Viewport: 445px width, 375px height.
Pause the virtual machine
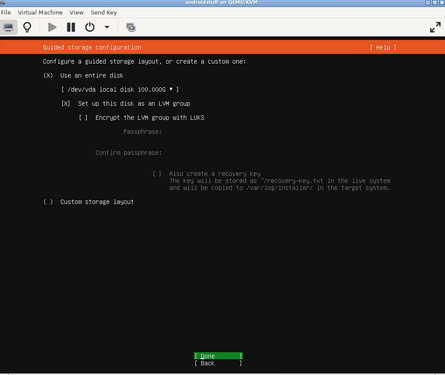71,27
